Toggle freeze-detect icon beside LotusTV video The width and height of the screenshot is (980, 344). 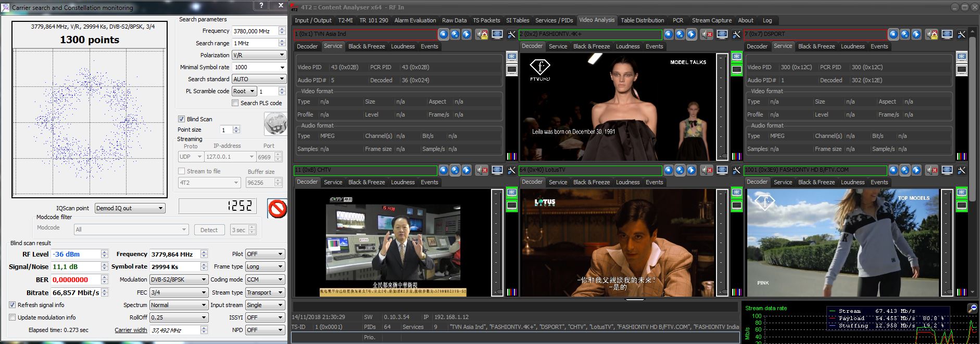736,192
